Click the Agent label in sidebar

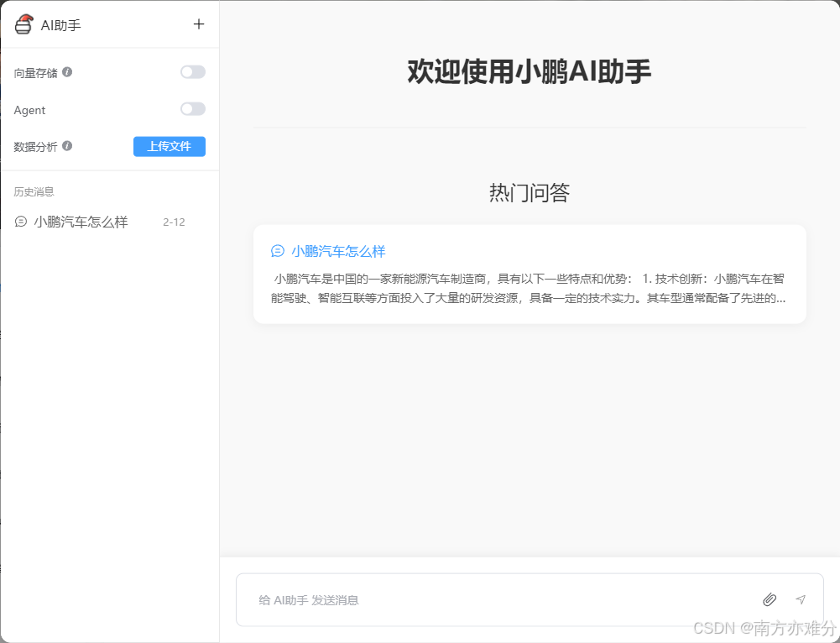coord(29,110)
